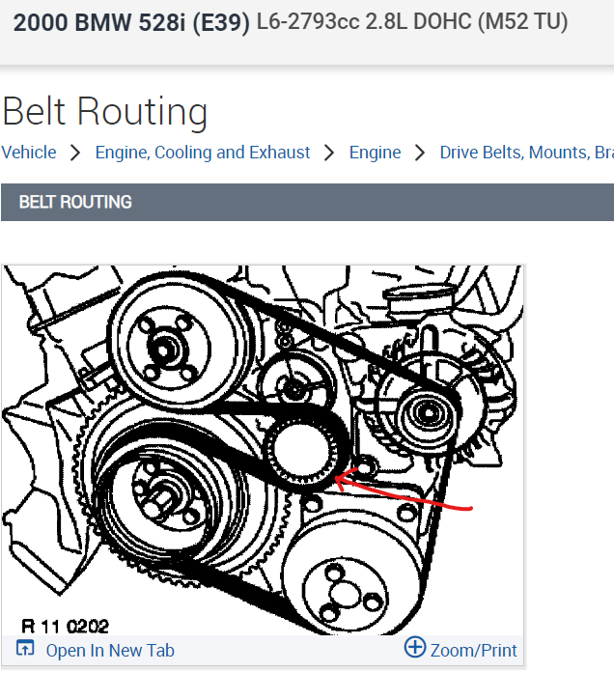Click the Open In New Tab icon
Viewport: 614px width, 700px height.
click(x=25, y=648)
